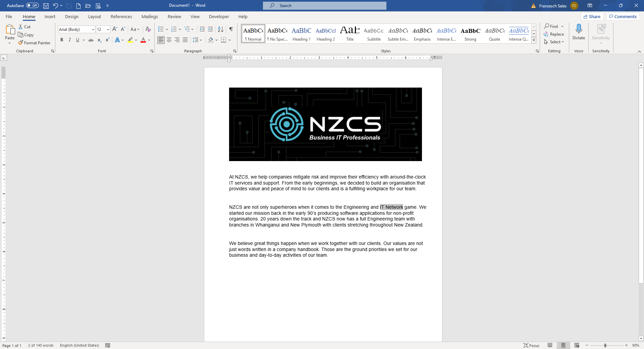Center align the paragraph

coord(169,40)
